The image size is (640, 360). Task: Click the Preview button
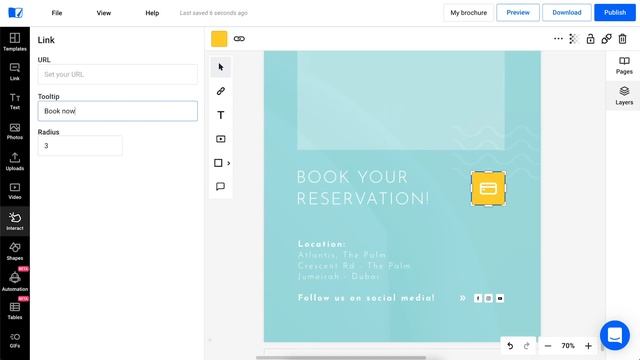pyautogui.click(x=518, y=13)
